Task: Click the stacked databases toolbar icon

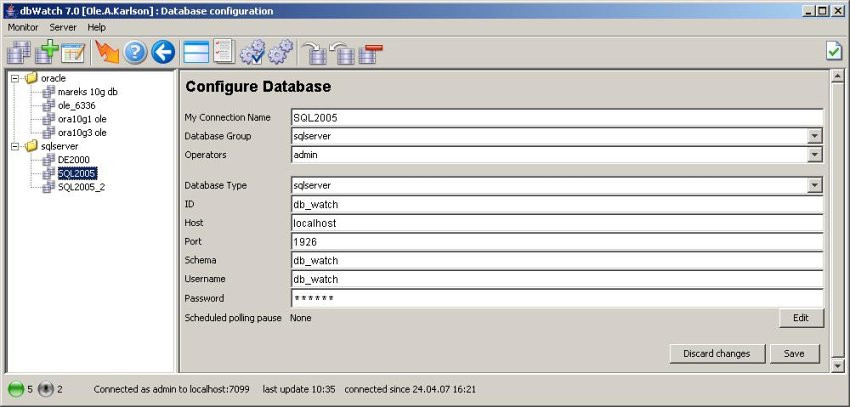Action: pyautogui.click(x=18, y=52)
